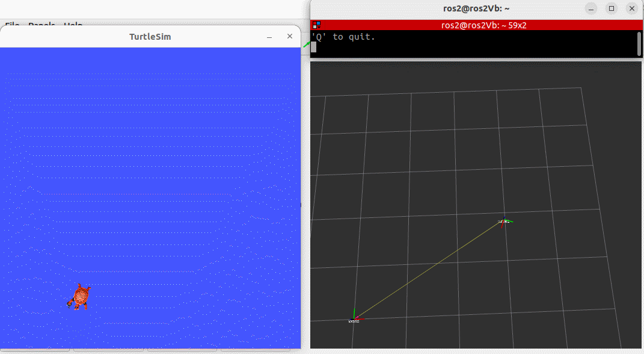Click the TurtleSim window title bar
Viewport: 644px width, 354px height.
(150, 37)
